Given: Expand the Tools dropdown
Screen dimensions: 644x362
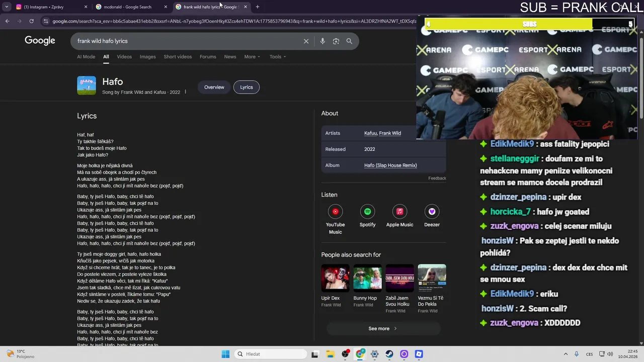Looking at the screenshot, I should pos(278,57).
